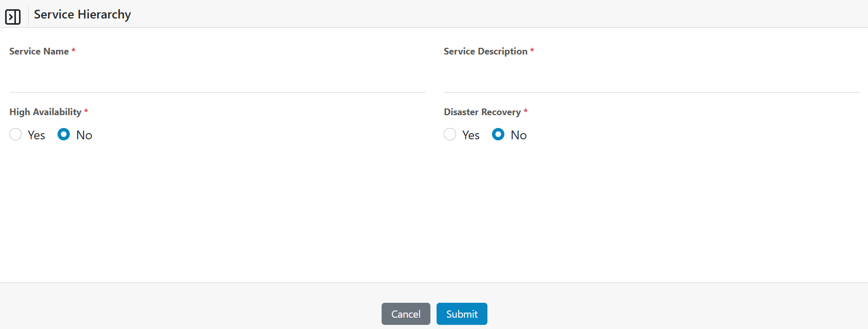Select No radio circle for Disaster Recovery

[x=498, y=135]
